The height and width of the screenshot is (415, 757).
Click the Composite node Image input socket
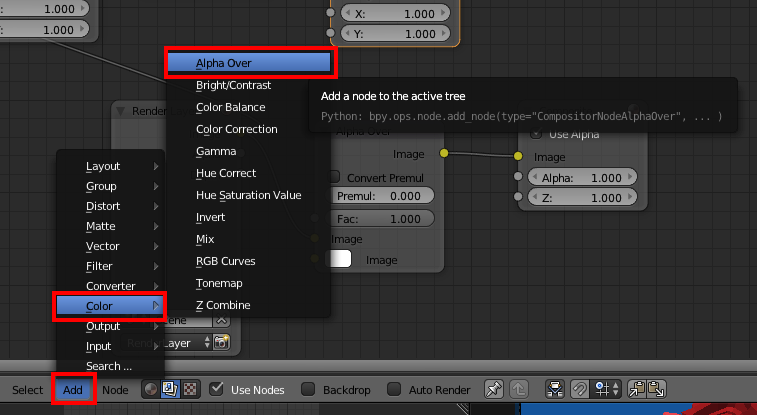pyautogui.click(x=518, y=156)
